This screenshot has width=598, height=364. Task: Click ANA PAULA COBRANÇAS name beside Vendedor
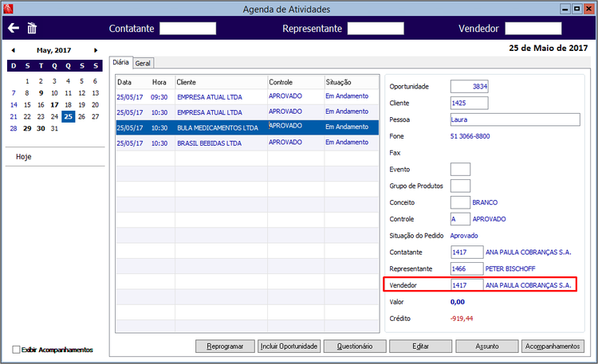(x=528, y=285)
